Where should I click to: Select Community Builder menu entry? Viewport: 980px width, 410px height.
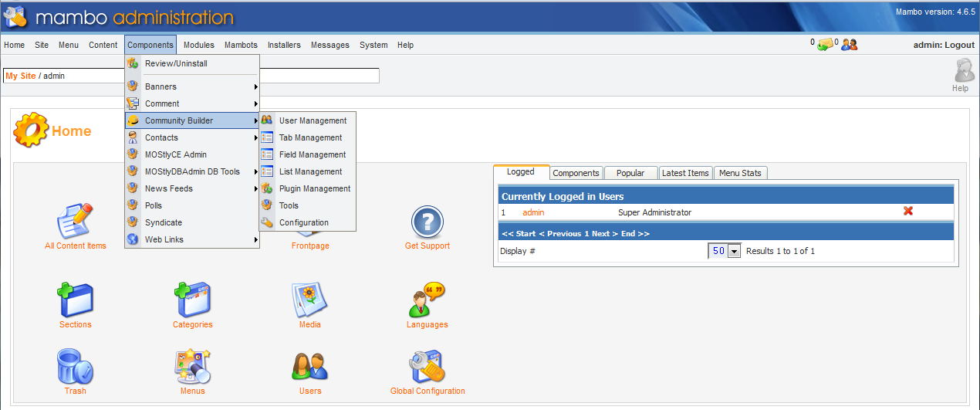tap(192, 120)
